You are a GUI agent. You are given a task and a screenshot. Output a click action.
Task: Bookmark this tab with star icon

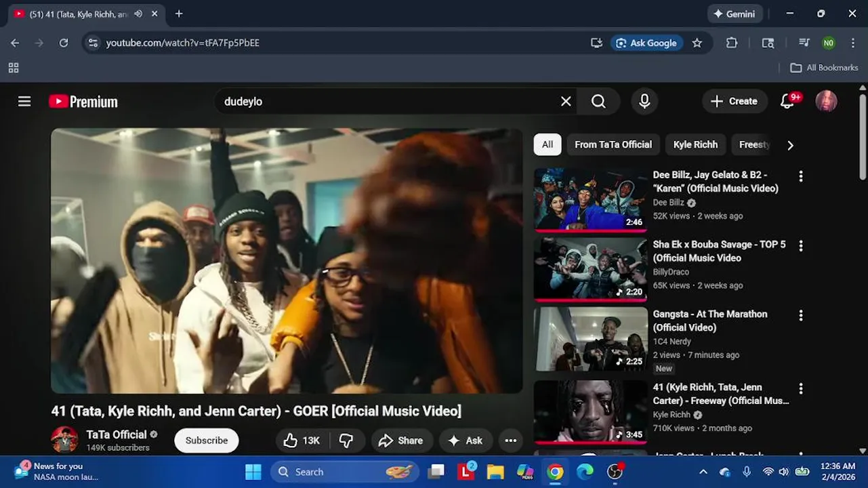pyautogui.click(x=697, y=43)
